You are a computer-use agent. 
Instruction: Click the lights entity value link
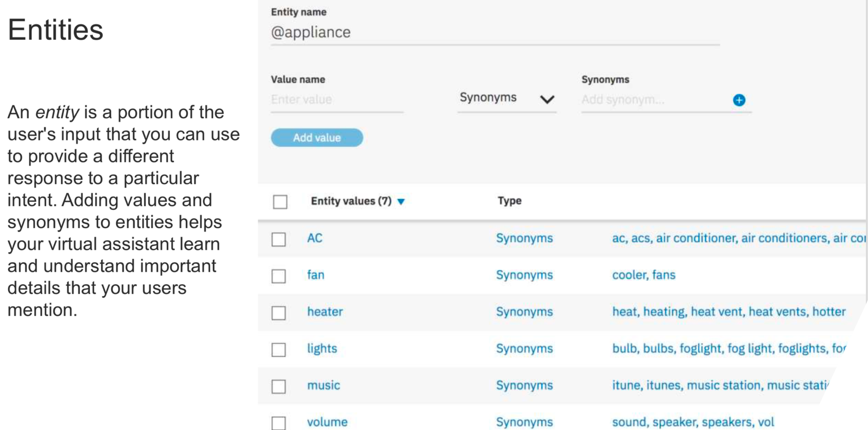click(322, 348)
